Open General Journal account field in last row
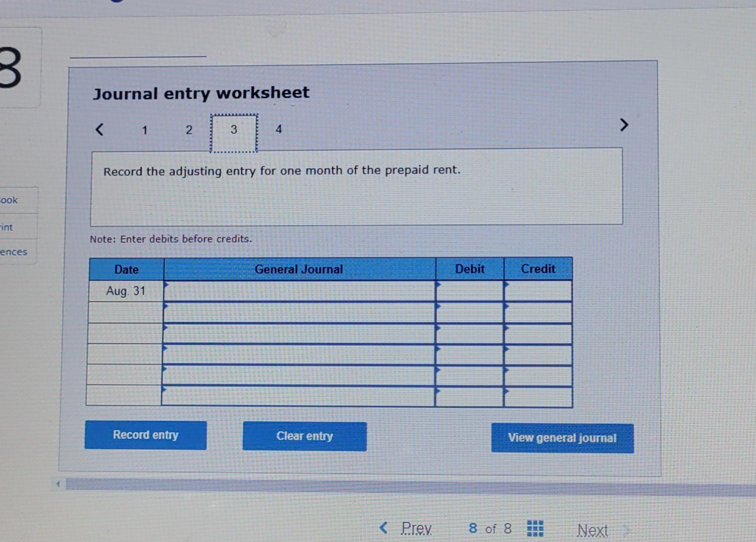Viewport: 756px width, 542px height. (x=298, y=396)
